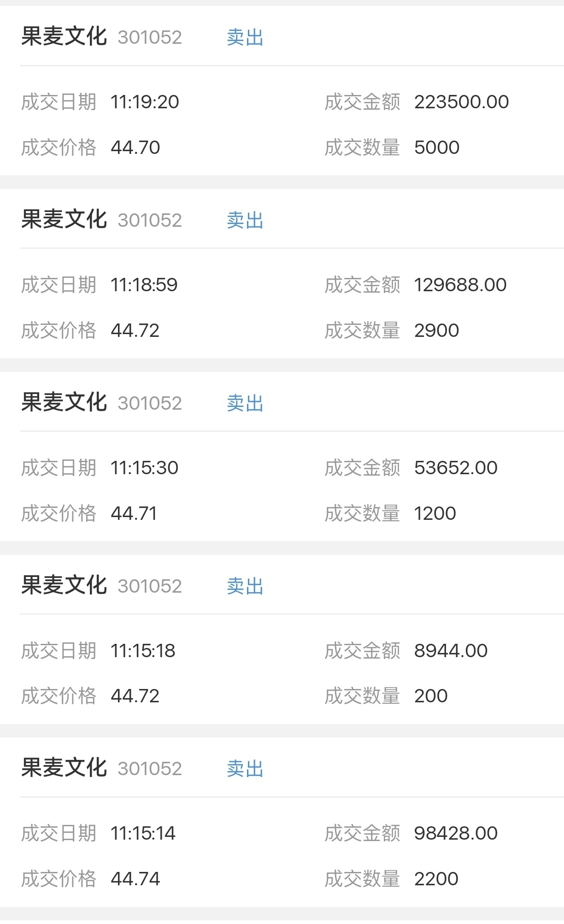Tap 卖出 label on the 11:19:20 trade
Image resolution: width=564 pixels, height=924 pixels.
click(245, 37)
